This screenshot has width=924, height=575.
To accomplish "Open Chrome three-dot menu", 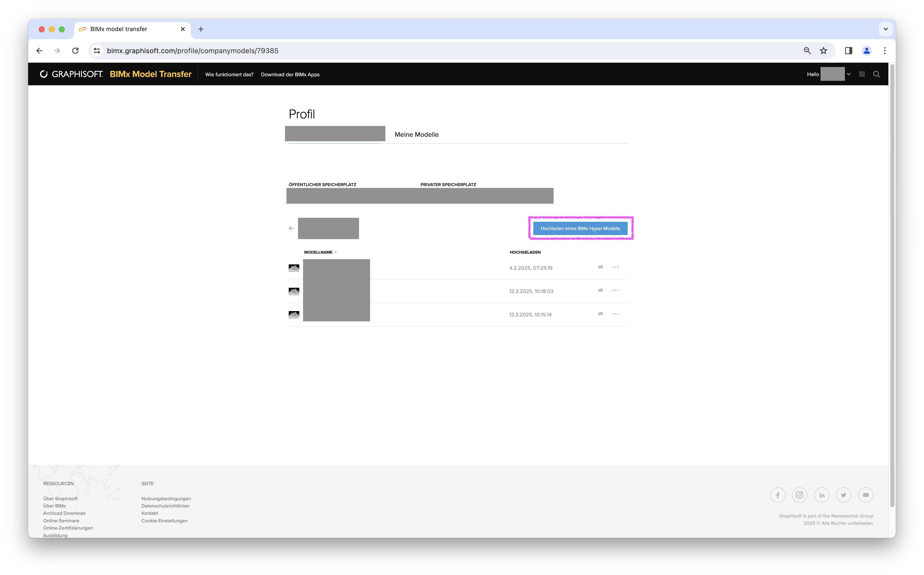I will [x=884, y=51].
